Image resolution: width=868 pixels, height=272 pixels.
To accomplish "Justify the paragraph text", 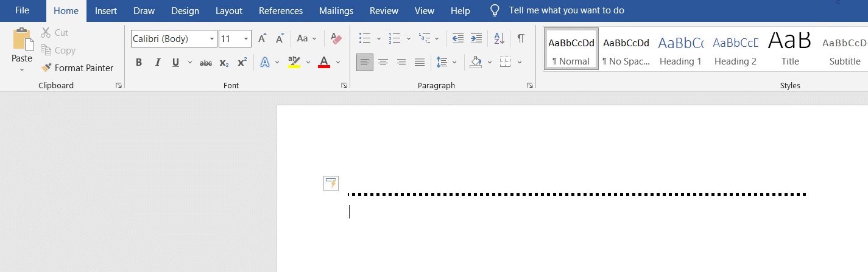I will [420, 62].
